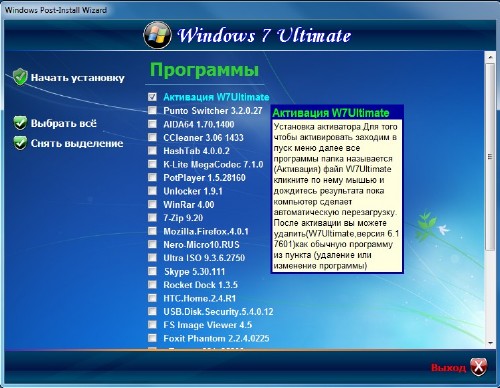Click the Punto Switcher 3.2.0.27 label
The width and height of the screenshot is (500, 388).
(x=213, y=111)
